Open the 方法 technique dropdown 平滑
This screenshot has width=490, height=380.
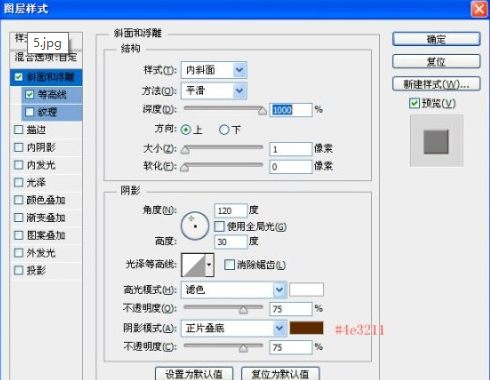click(214, 90)
